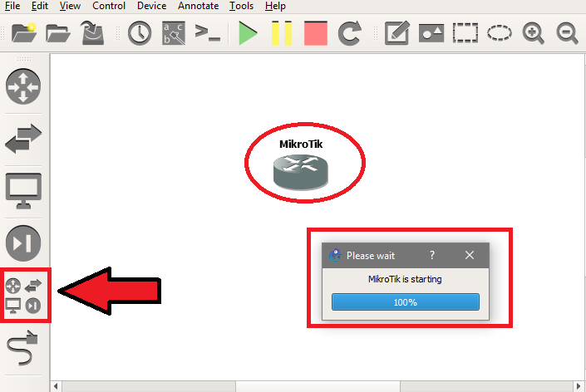Screen dimensions: 586x392
Task: Click the help question mark in Please wait dialog
Action: point(432,255)
